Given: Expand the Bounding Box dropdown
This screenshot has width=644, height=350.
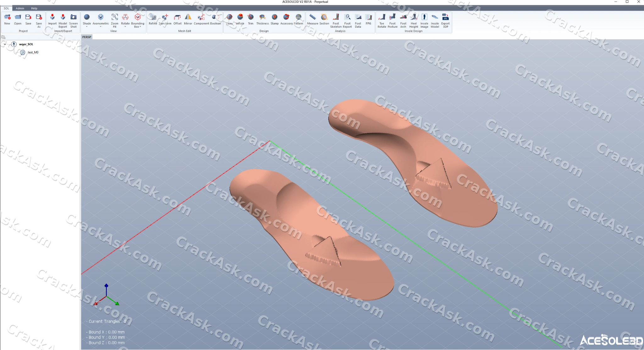Looking at the screenshot, I should 140,27.
